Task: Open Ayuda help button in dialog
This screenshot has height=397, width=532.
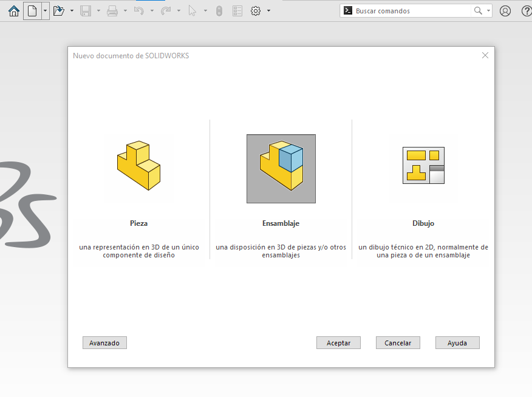Action: click(x=457, y=343)
